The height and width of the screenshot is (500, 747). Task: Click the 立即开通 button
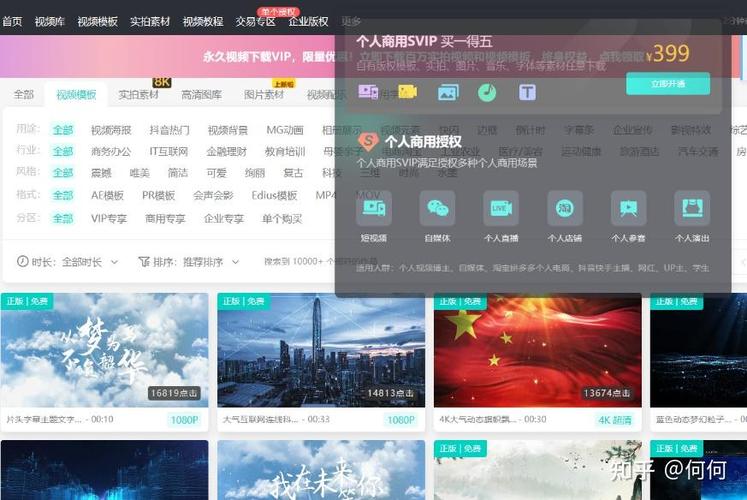[x=668, y=84]
